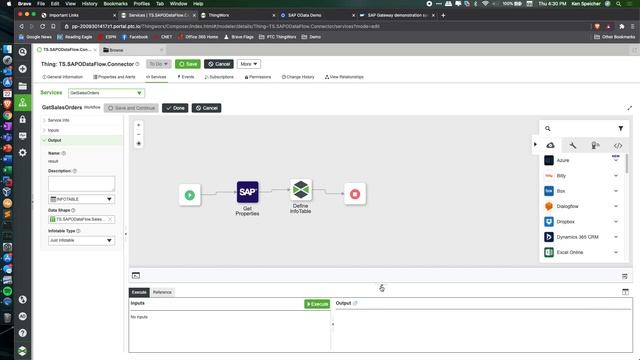Open the Infotable Type dropdown
Screen dimensions: 640x360
point(81,240)
